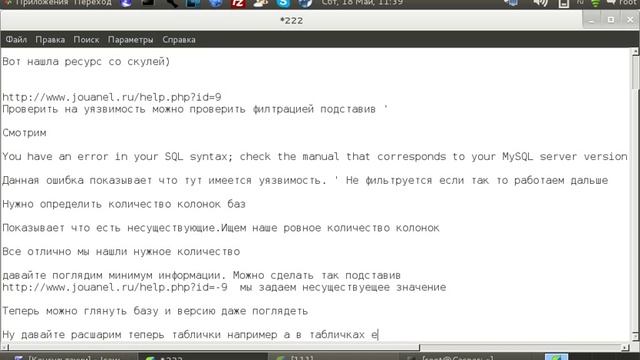The width and height of the screenshot is (640, 360).
Task: Click the vertical scrollbar up arrow
Action: [x=636, y=52]
